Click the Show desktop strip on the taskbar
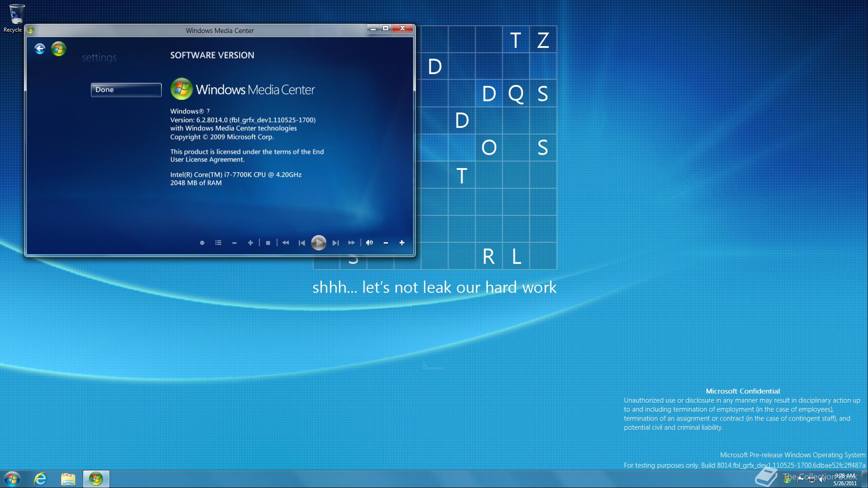Screen dimensions: 868x488 (864, 479)
